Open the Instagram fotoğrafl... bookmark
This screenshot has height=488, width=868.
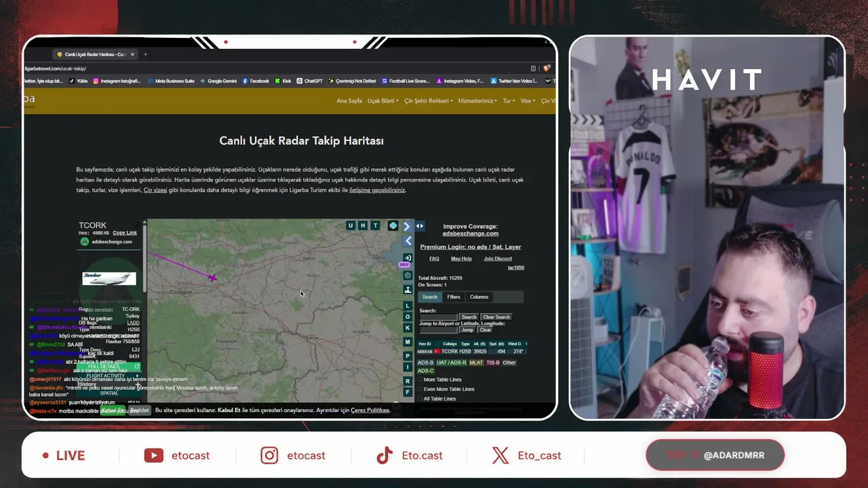pyautogui.click(x=116, y=81)
